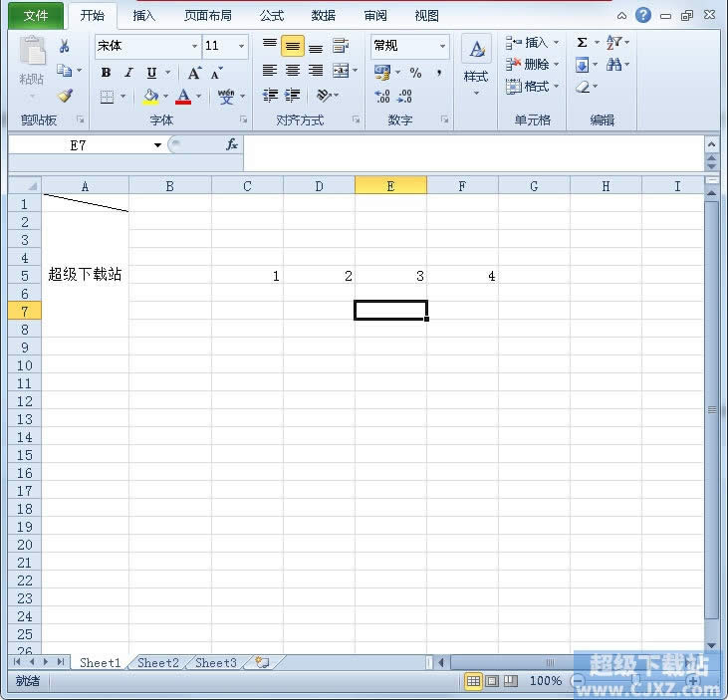Click the wén phonetic guide icon
728x700 pixels.
(x=226, y=97)
